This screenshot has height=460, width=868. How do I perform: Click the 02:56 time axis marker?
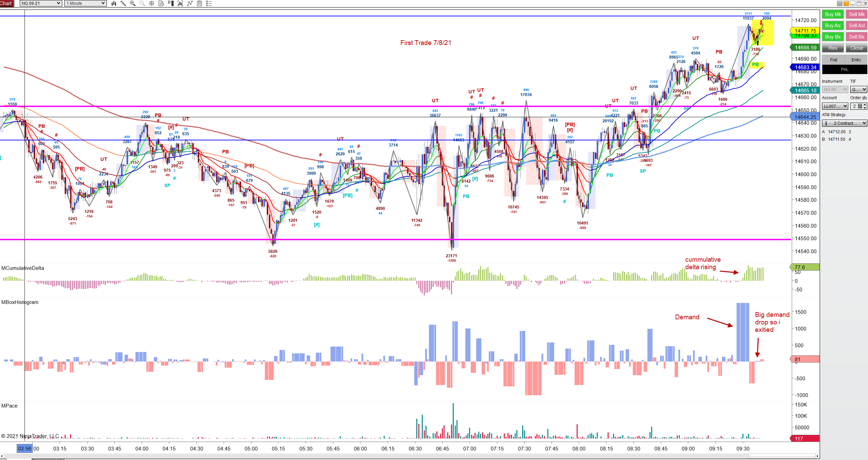(x=25, y=448)
